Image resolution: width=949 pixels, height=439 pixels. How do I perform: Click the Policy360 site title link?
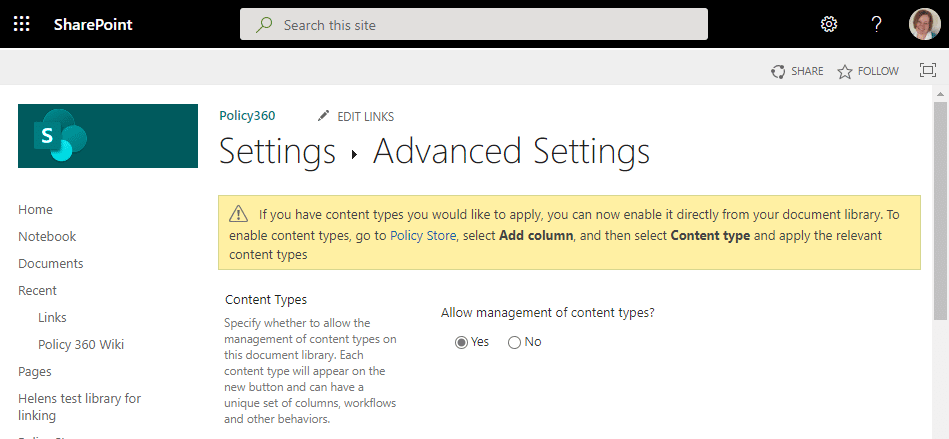pyautogui.click(x=247, y=115)
